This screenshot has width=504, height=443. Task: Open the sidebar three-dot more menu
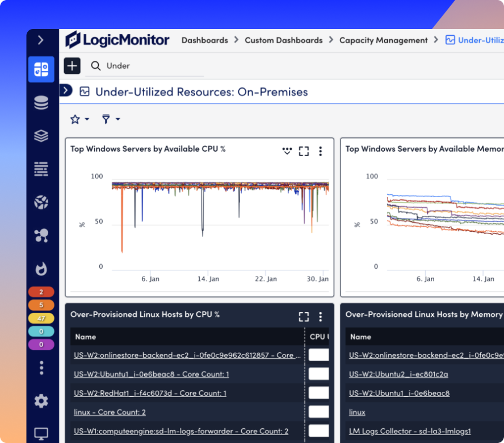tap(41, 367)
